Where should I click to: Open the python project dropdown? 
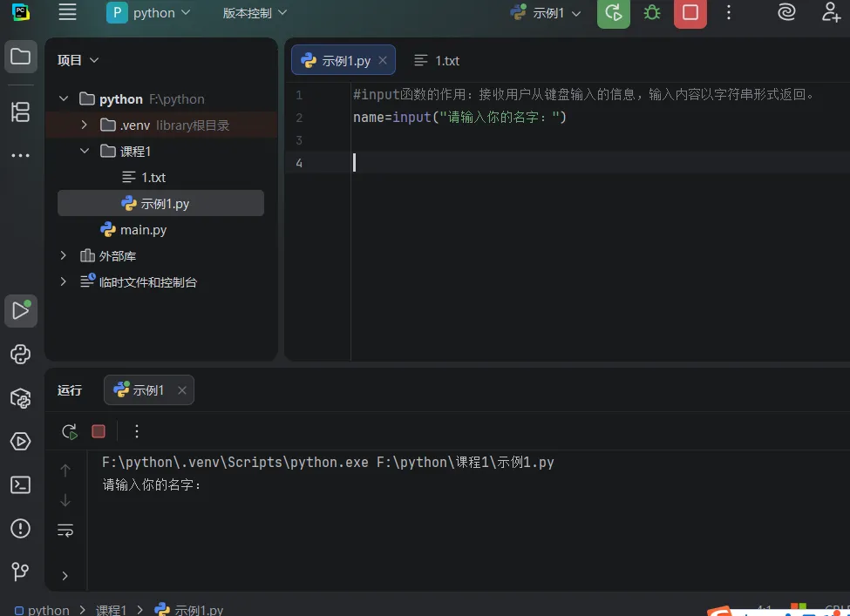tap(148, 12)
